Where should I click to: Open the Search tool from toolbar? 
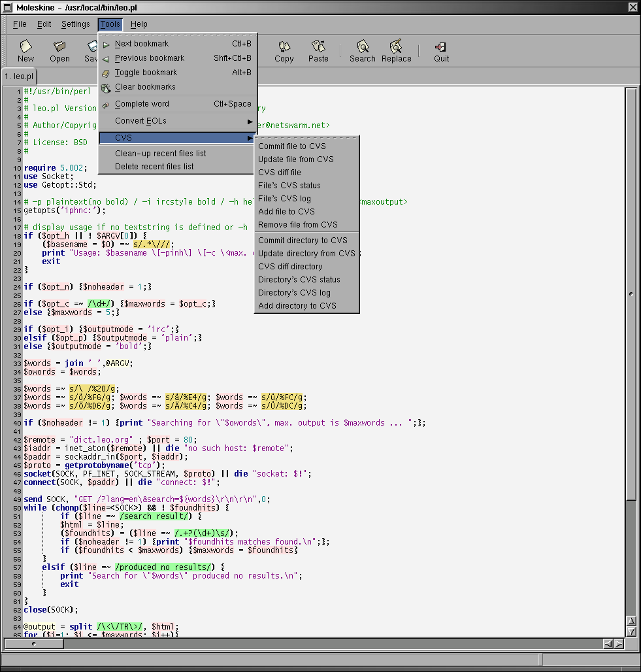point(362,50)
